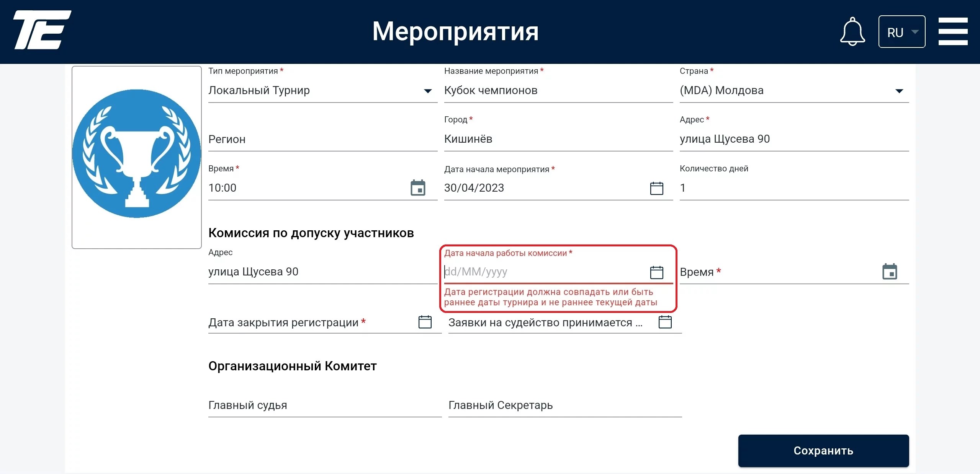Screen dimensions: 980x474
Task: Click the event Адрес field beside Город
Action: point(794,139)
